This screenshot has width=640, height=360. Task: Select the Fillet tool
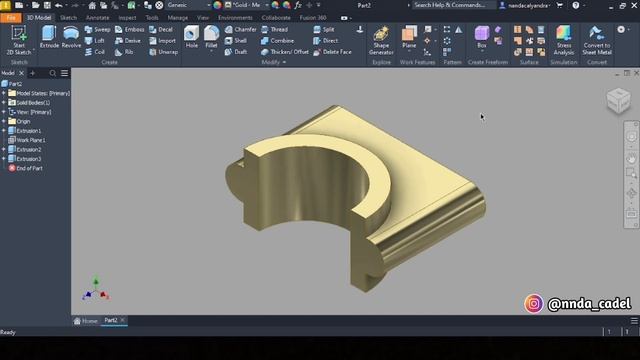tap(211, 37)
